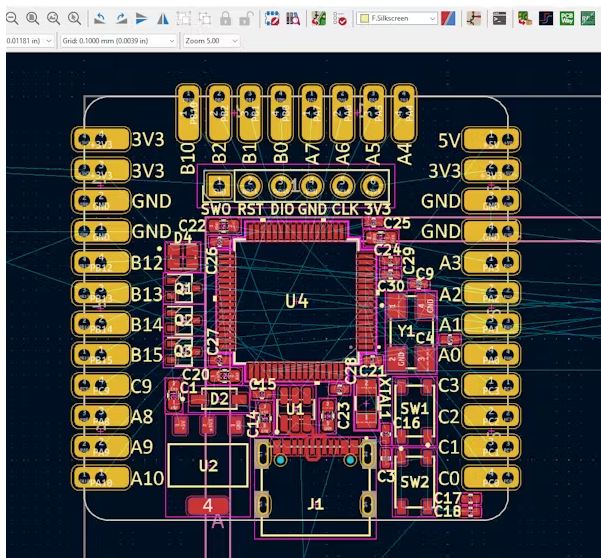Rotate selection clockwise
The height and width of the screenshot is (558, 601).
click(120, 18)
